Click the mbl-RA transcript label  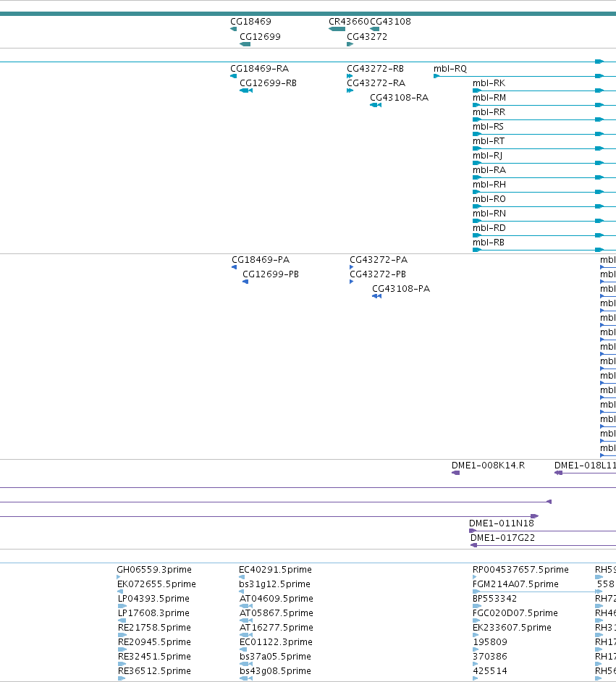pos(489,170)
